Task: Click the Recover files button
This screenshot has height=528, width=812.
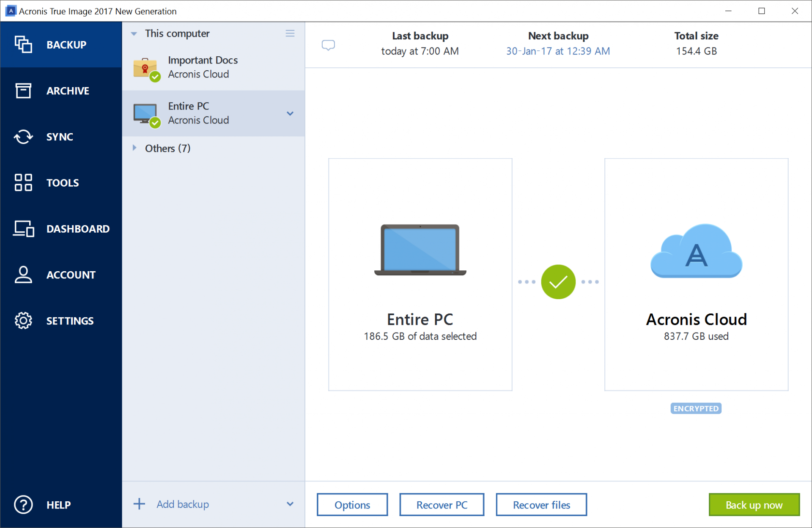Action: pos(540,504)
